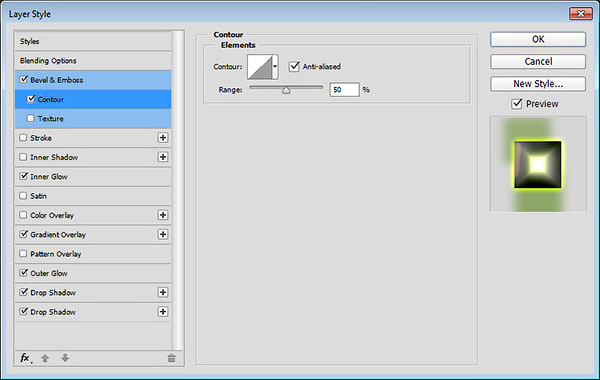Click the Range slider handle

286,90
